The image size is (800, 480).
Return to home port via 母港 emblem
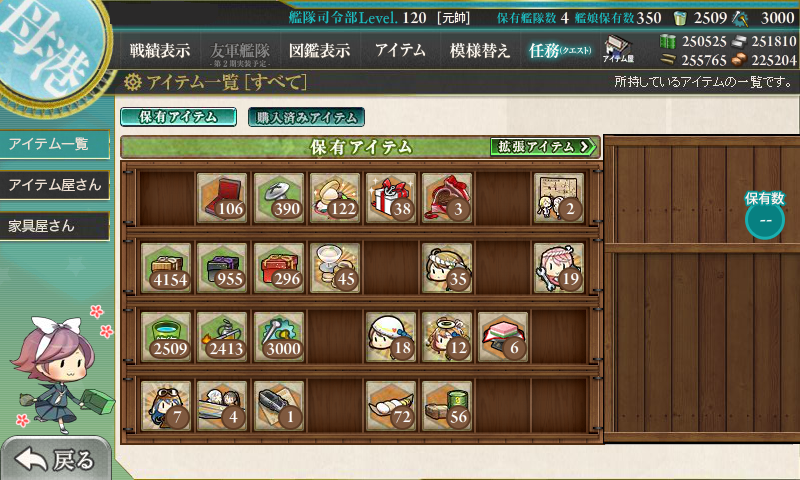click(x=48, y=48)
